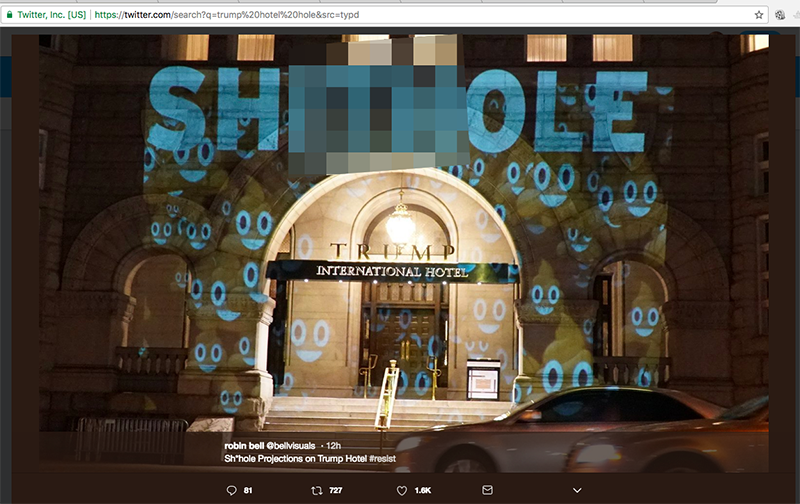Click the 'Twitter, Inc. [US]' certificate label
The height and width of the screenshot is (504, 800).
[52, 15]
